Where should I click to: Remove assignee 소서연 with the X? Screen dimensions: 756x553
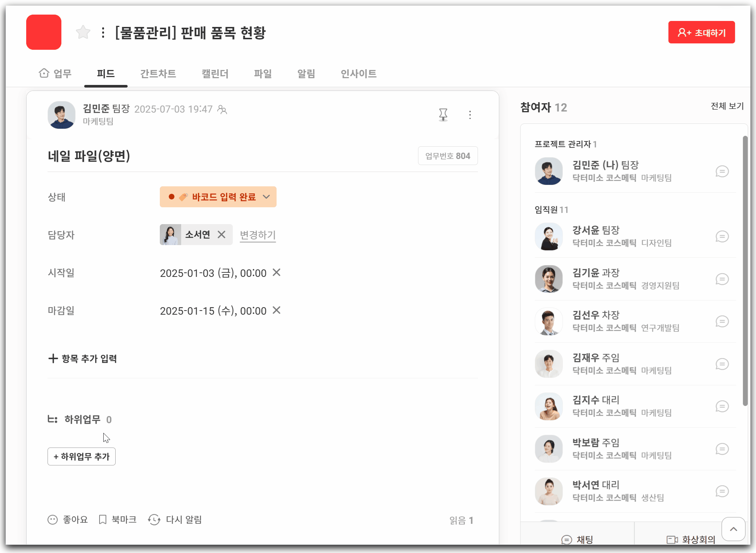(222, 235)
